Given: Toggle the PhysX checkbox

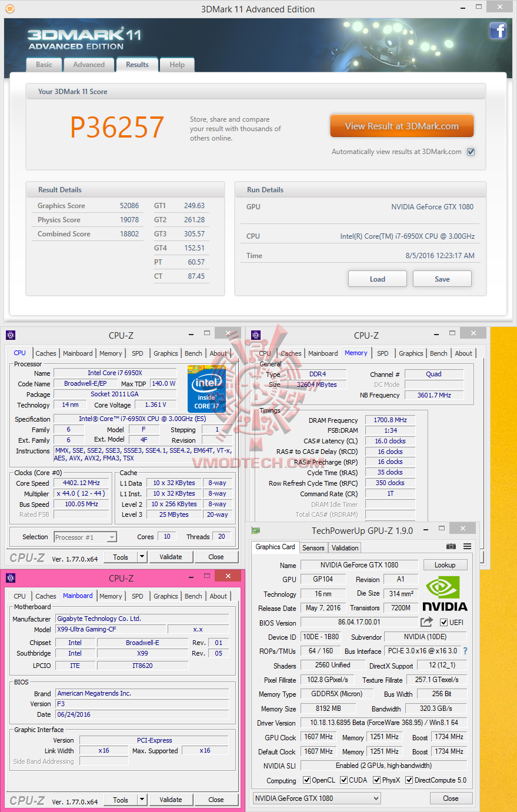Looking at the screenshot, I should 376,780.
